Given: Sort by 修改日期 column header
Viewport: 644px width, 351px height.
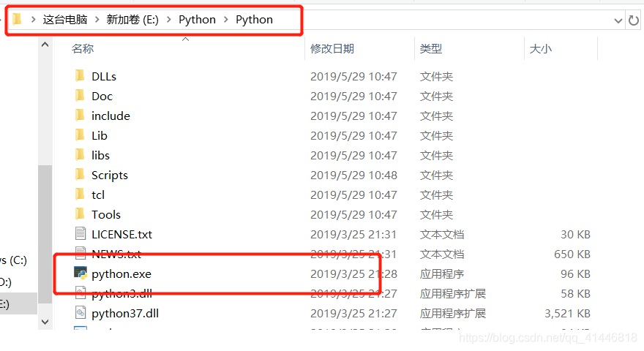Looking at the screenshot, I should click(x=332, y=48).
